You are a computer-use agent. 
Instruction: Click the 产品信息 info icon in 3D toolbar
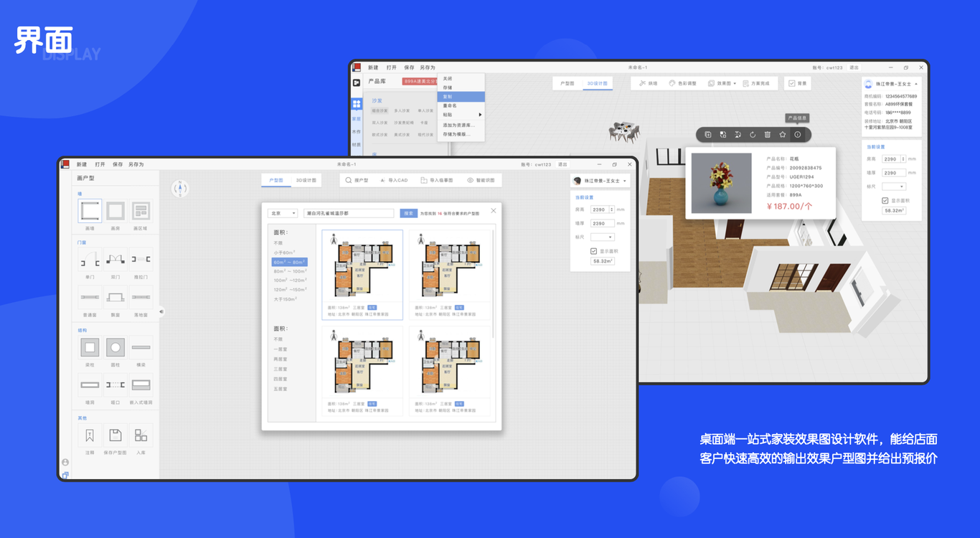[797, 134]
